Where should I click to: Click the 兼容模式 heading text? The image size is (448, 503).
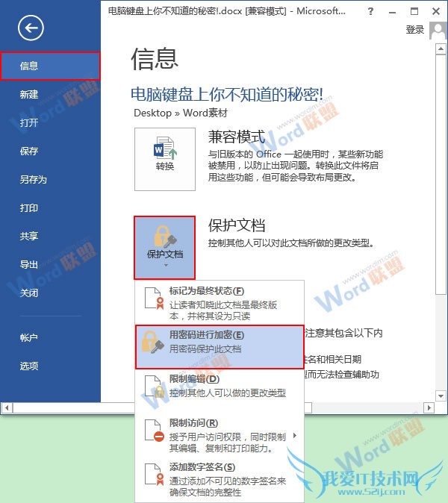click(x=237, y=137)
